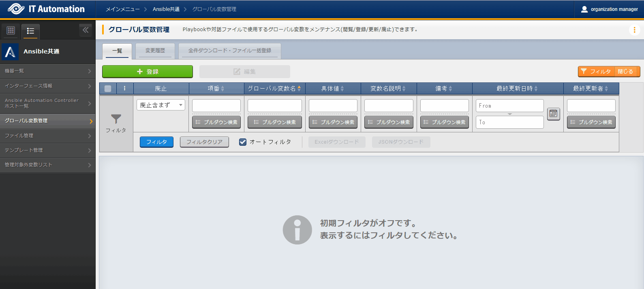Close the filter panel via 閉じる toggle

pyautogui.click(x=625, y=72)
